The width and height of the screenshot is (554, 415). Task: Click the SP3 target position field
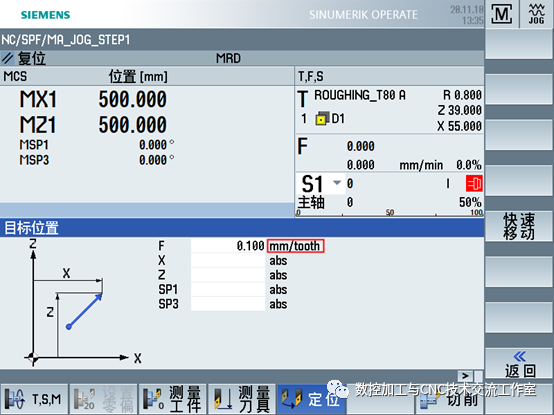[x=228, y=304]
